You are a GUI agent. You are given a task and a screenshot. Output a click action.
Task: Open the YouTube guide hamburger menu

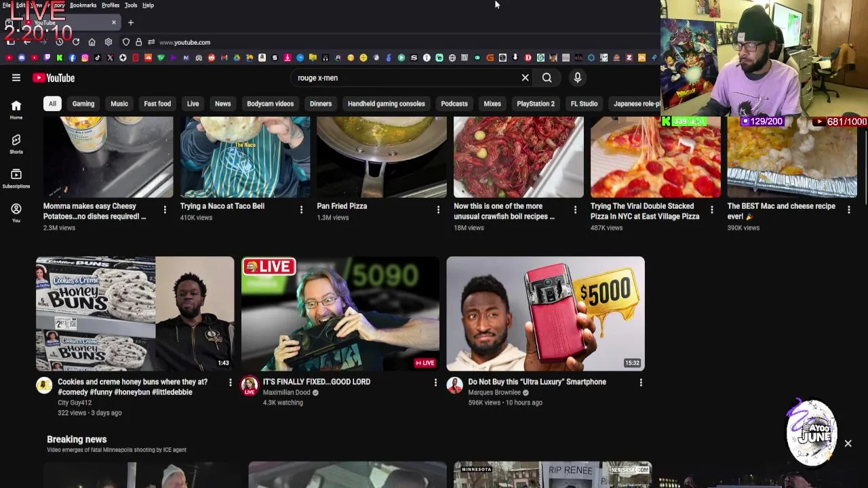click(x=16, y=77)
